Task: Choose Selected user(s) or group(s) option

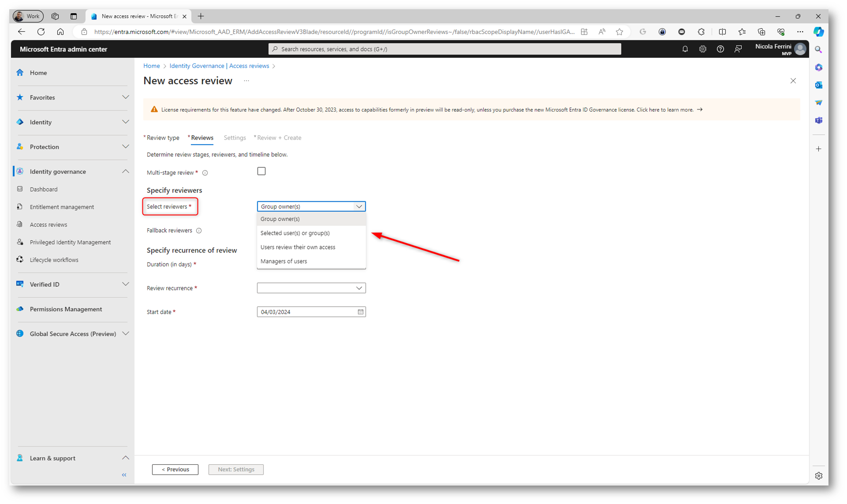Action: click(x=311, y=233)
